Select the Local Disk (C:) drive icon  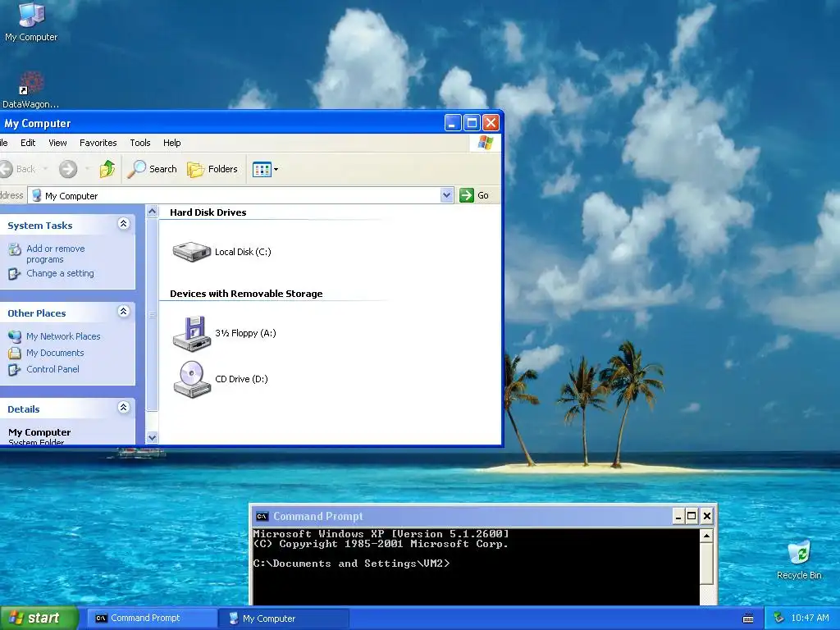(x=191, y=251)
